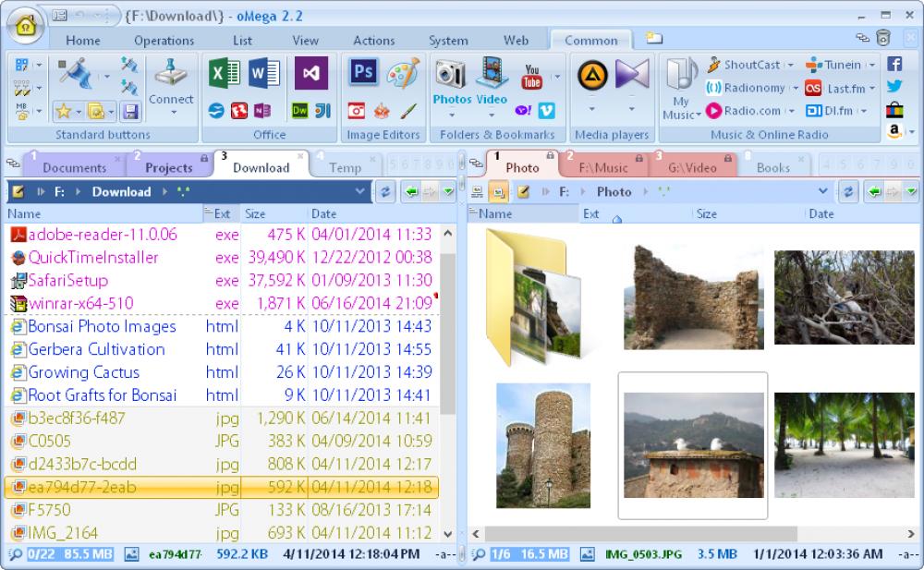Expand the Connect dropdown

(x=171, y=113)
